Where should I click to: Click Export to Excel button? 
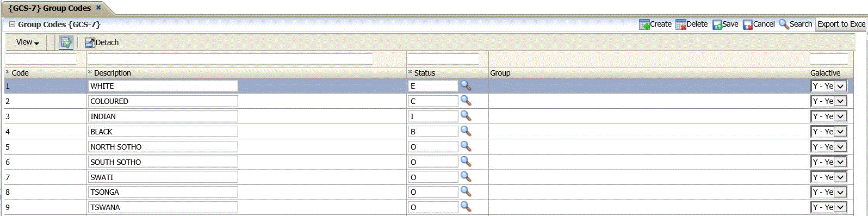pyautogui.click(x=841, y=24)
